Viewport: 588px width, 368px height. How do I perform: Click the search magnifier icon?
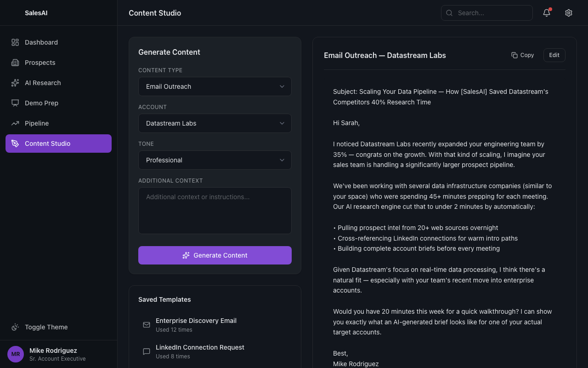[x=449, y=13]
